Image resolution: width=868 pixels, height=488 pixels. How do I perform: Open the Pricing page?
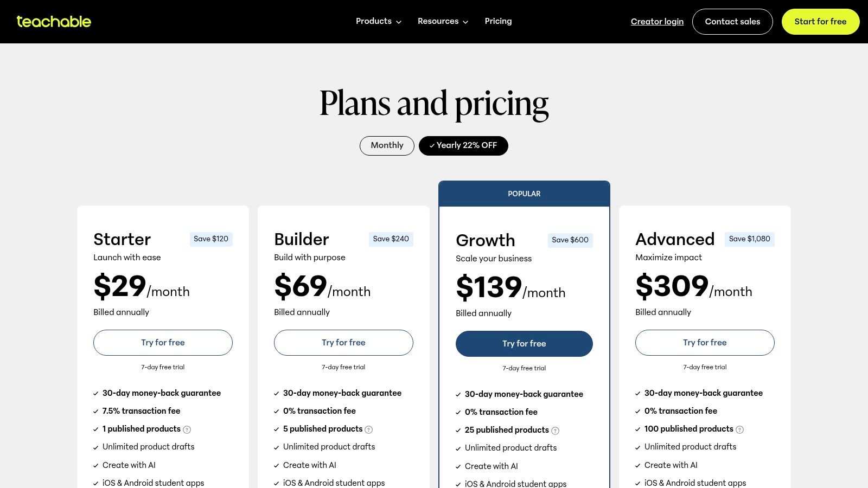(x=498, y=21)
